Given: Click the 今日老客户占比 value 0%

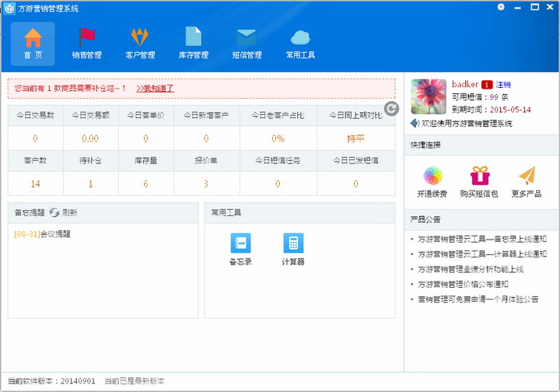Looking at the screenshot, I should pos(278,138).
